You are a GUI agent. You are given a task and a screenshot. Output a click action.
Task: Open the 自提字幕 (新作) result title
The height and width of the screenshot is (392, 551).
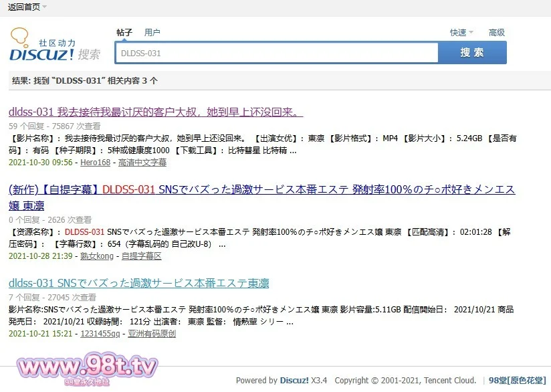[261, 190]
